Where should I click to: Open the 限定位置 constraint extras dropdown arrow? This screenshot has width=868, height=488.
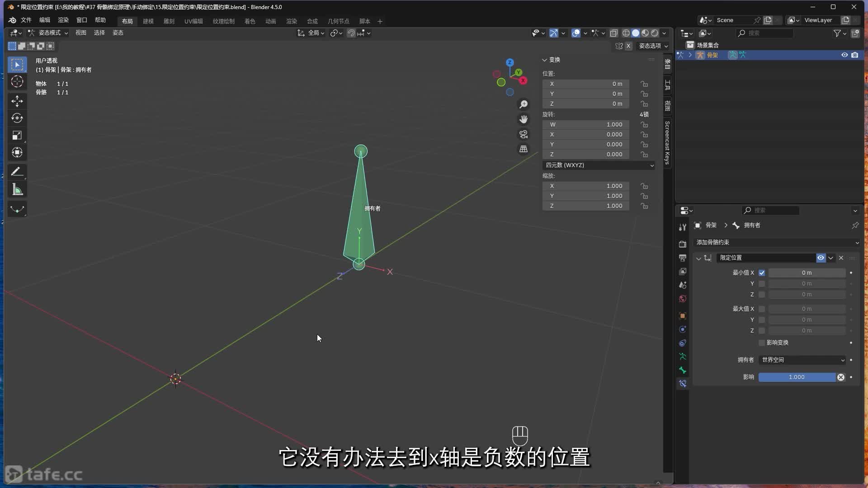[831, 258]
